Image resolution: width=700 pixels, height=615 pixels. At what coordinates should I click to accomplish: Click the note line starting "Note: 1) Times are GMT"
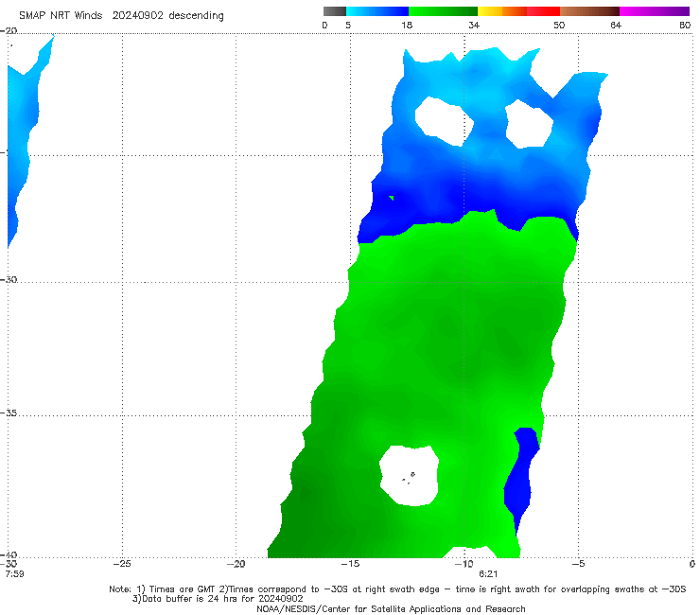click(x=397, y=589)
